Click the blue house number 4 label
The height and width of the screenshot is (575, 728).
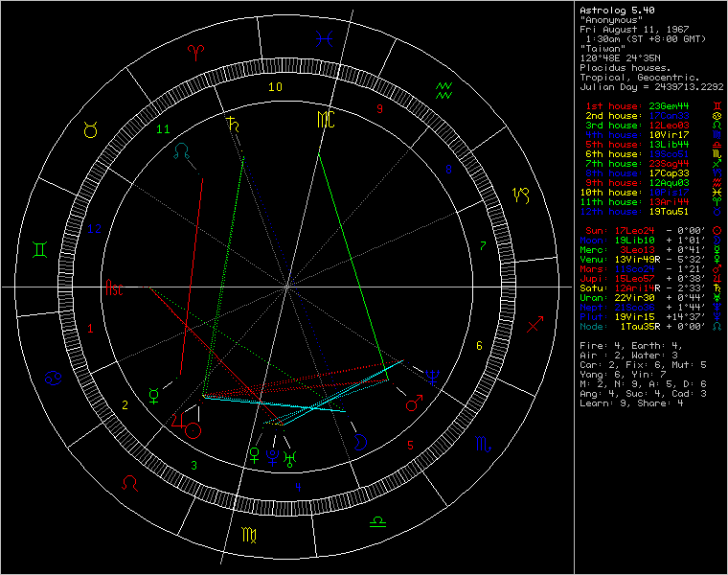pos(298,487)
